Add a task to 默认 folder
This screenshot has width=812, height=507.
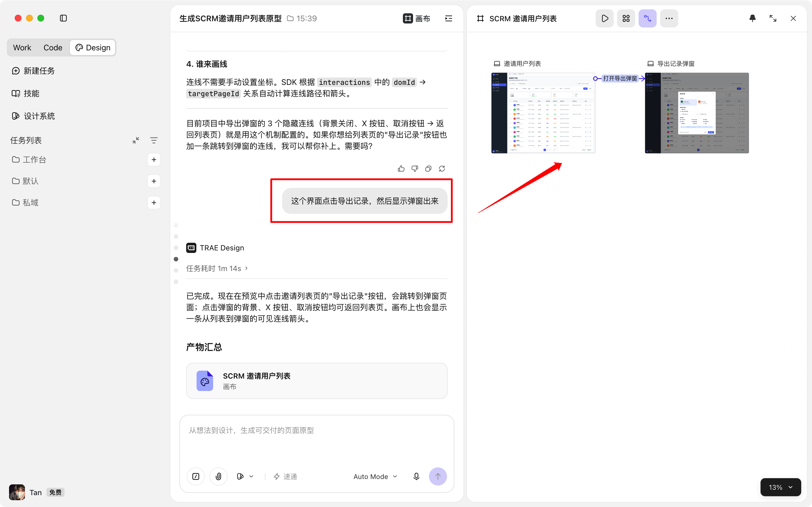click(x=154, y=181)
